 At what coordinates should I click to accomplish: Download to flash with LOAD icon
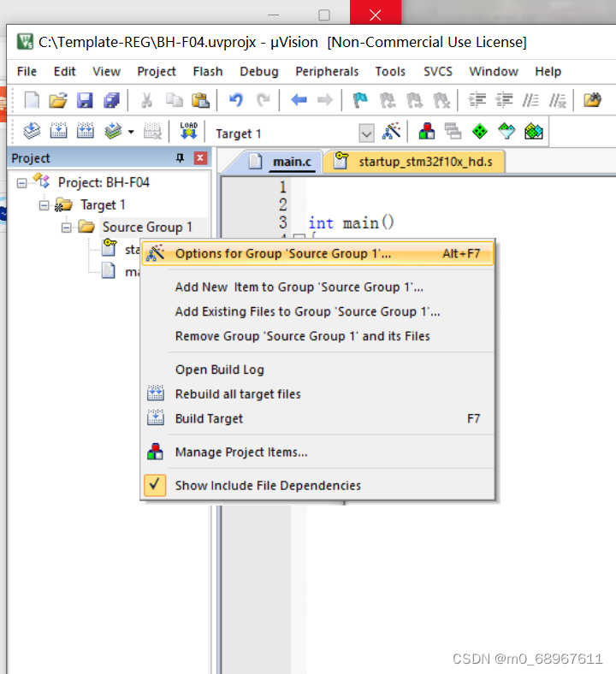click(189, 131)
